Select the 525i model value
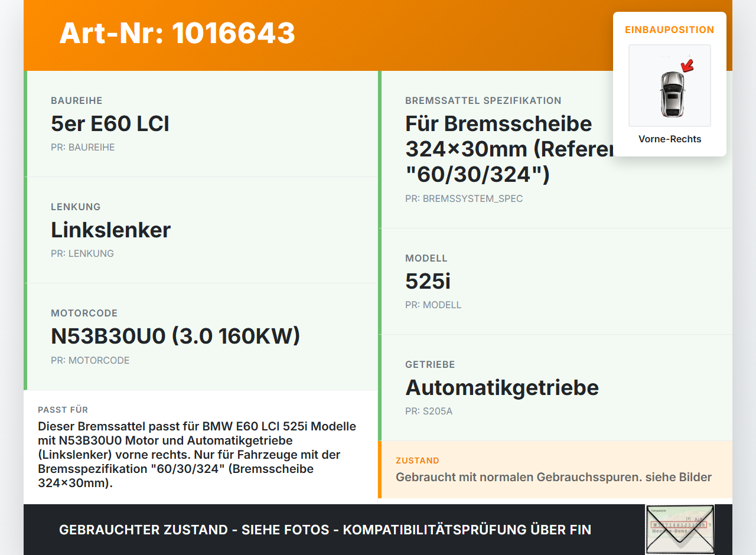Image resolution: width=756 pixels, height=555 pixels. coord(428,282)
